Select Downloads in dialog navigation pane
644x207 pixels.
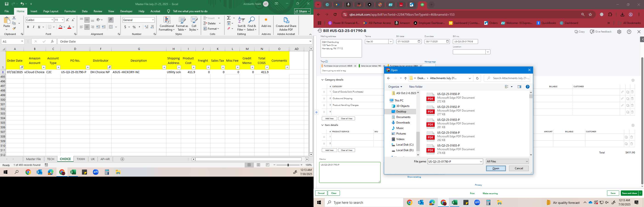(403, 123)
